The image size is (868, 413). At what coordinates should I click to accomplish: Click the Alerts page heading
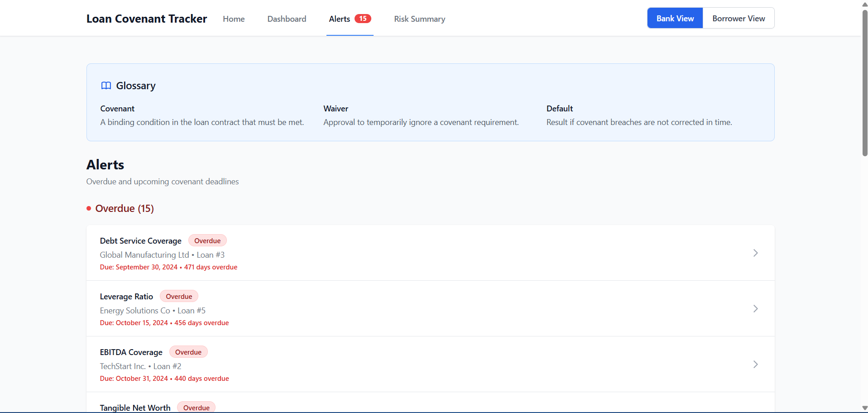click(x=105, y=165)
